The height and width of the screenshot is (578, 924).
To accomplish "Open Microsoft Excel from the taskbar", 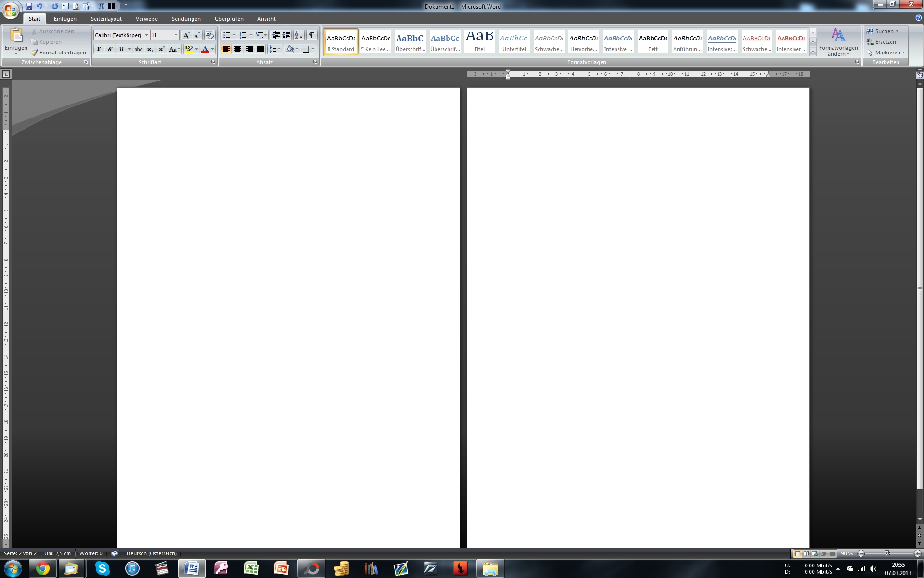I will click(251, 568).
